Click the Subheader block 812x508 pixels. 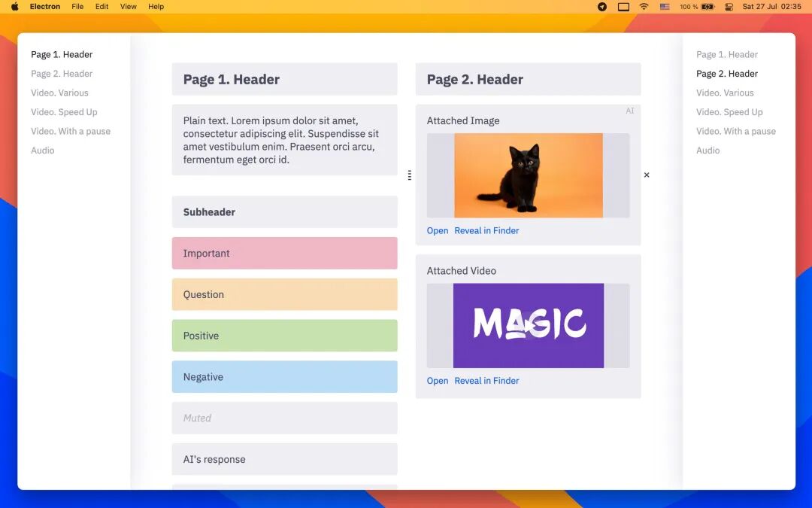285,212
